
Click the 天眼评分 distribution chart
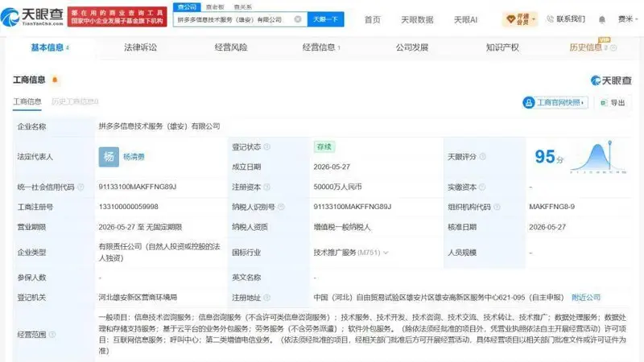click(597, 157)
